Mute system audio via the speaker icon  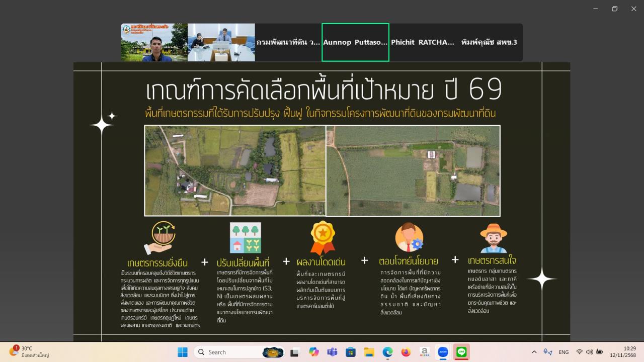[589, 352]
